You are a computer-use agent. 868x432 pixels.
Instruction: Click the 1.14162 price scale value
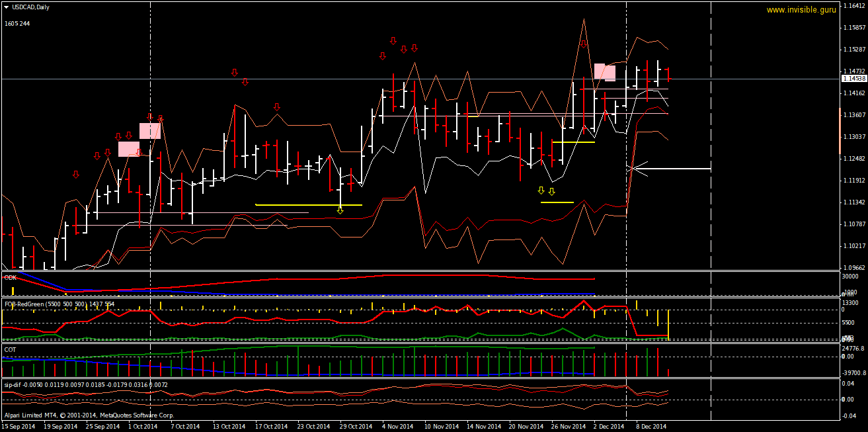click(x=855, y=93)
